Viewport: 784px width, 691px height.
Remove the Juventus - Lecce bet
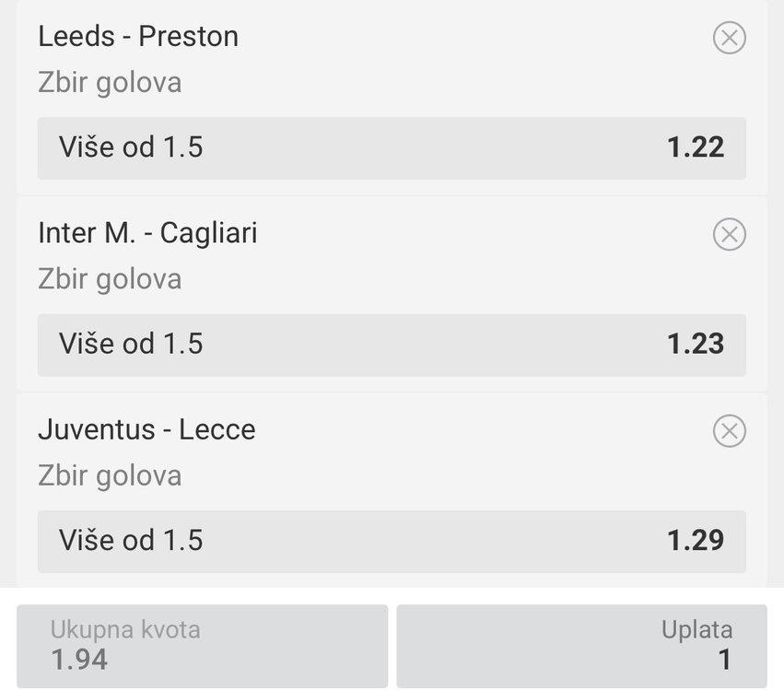click(729, 430)
